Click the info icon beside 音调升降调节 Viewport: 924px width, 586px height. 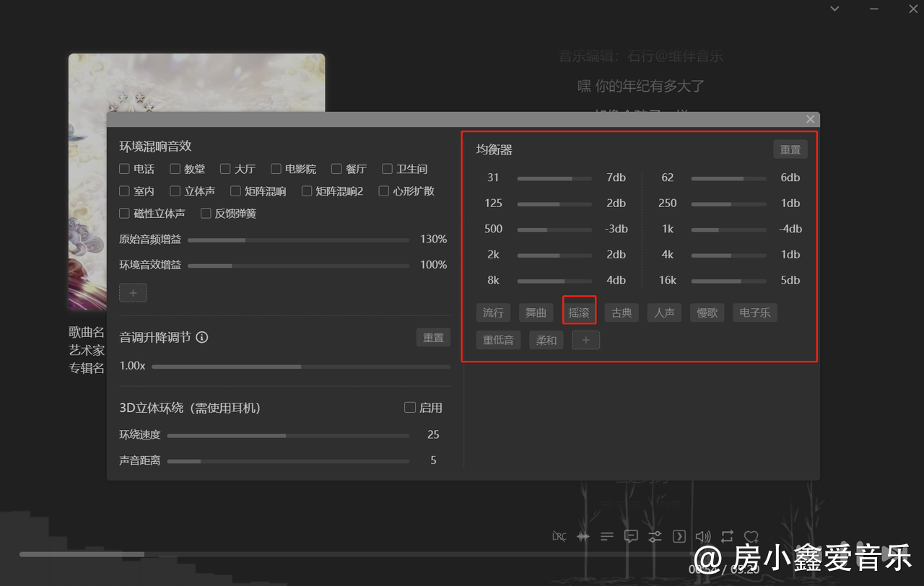tap(202, 337)
